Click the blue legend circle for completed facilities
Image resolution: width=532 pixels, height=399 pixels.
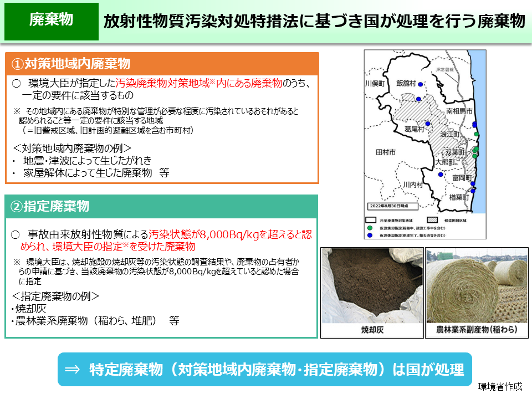click(369, 235)
